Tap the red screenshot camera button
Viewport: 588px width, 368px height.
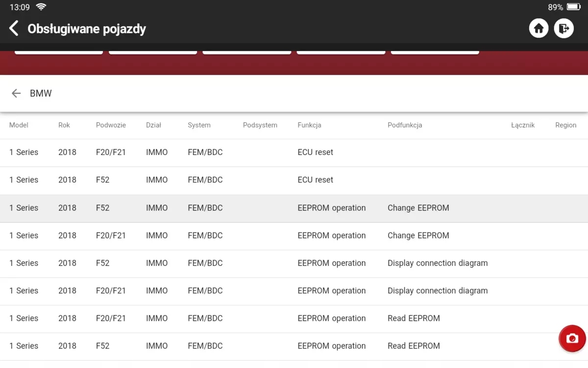(572, 339)
